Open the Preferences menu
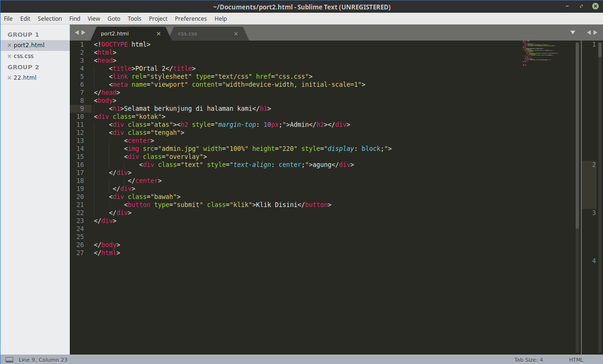 pyautogui.click(x=190, y=19)
